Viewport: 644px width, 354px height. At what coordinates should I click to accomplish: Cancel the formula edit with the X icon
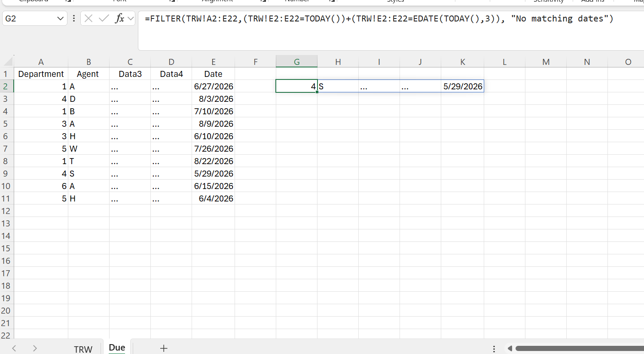tap(89, 18)
